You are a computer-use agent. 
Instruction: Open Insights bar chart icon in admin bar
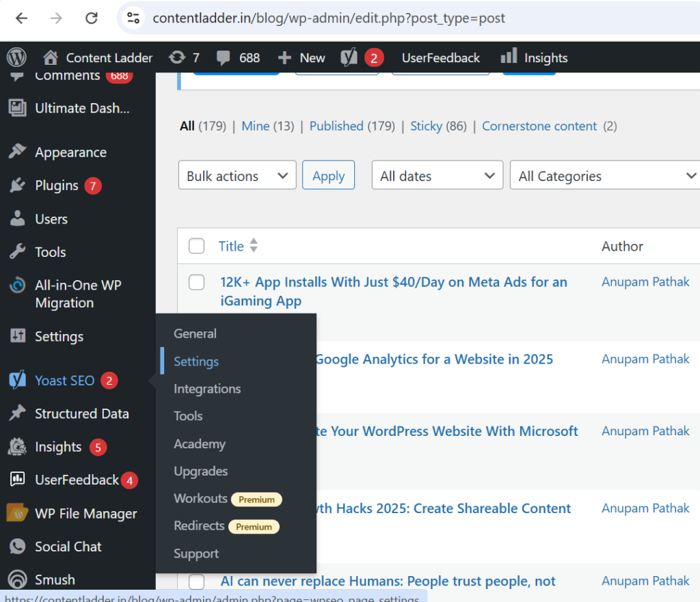click(x=509, y=57)
